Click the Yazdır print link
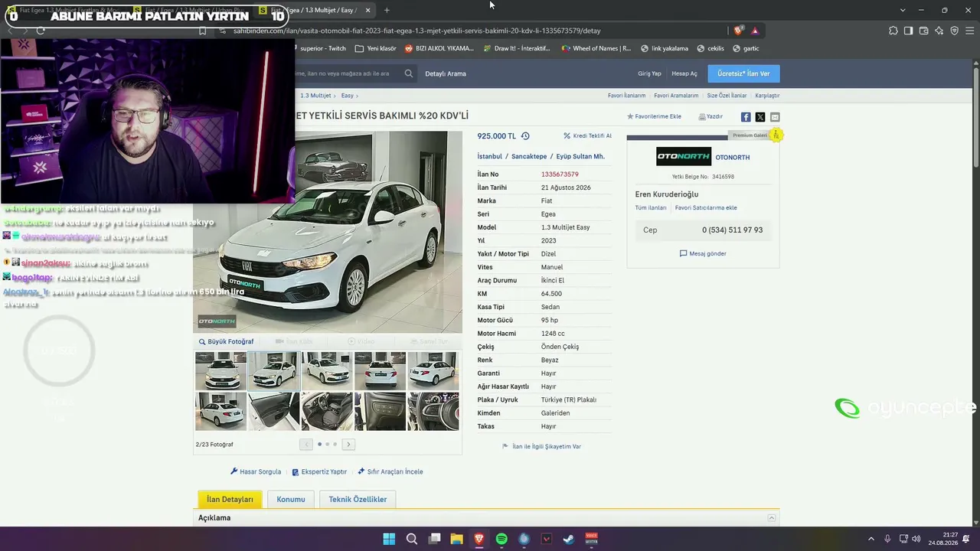The image size is (980, 551). click(710, 117)
